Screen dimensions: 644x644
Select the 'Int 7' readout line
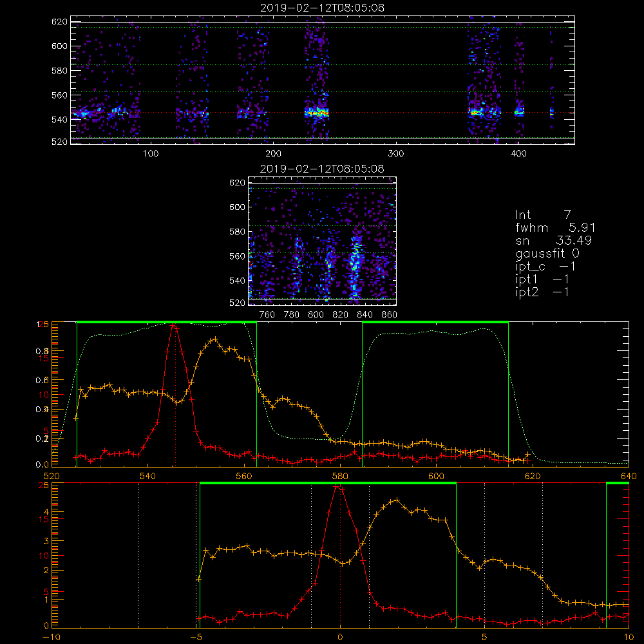(543, 214)
